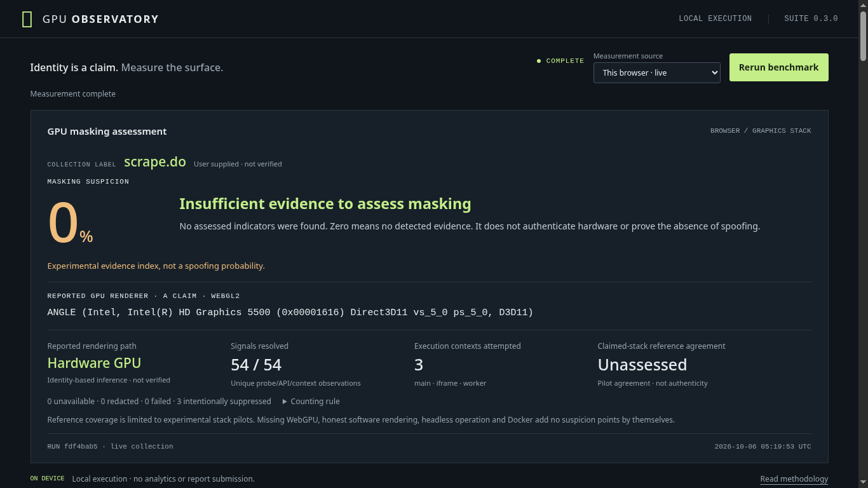Click the LOCAL EXECUTION header label
This screenshot has width=868, height=488.
[715, 18]
